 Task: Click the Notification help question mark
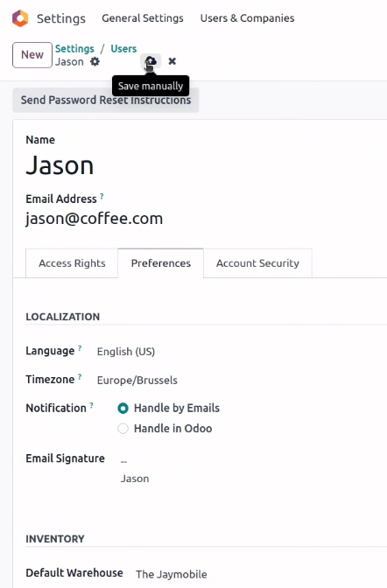point(92,405)
